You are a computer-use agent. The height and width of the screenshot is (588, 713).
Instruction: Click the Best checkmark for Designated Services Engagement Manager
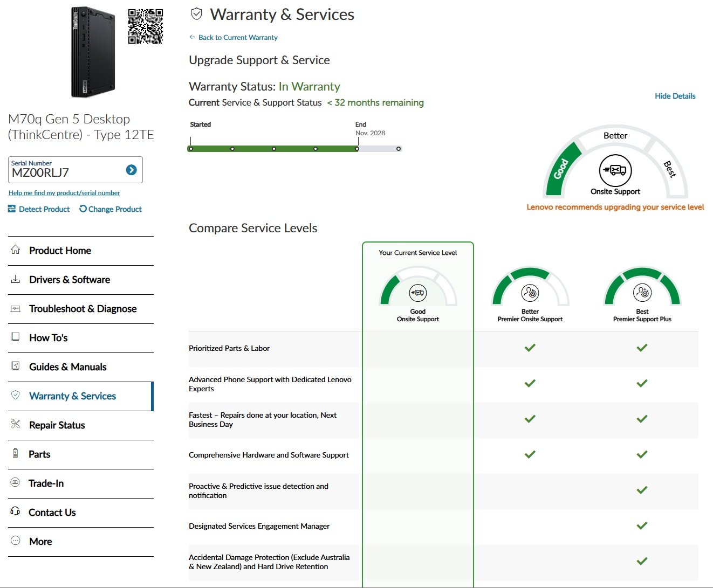[x=642, y=525]
